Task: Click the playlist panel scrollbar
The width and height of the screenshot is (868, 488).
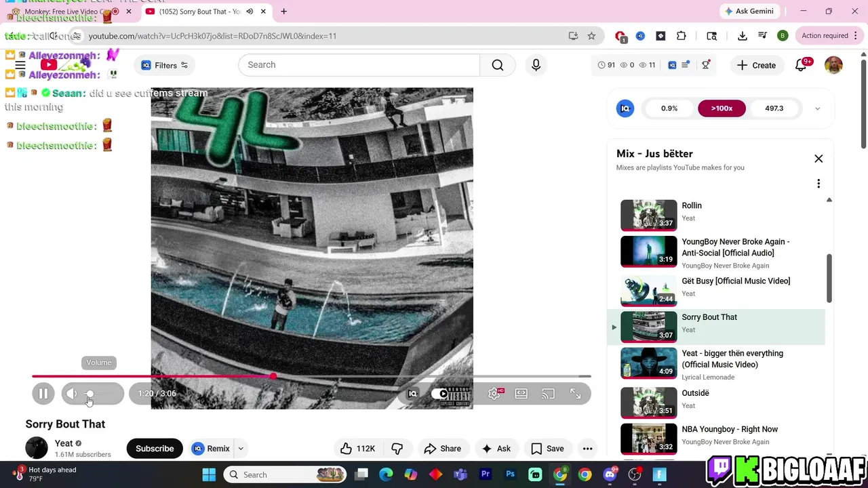Action: click(x=829, y=279)
